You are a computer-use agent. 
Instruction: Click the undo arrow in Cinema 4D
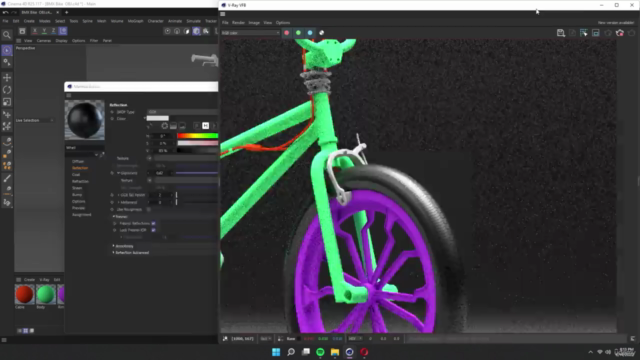click(6, 12)
